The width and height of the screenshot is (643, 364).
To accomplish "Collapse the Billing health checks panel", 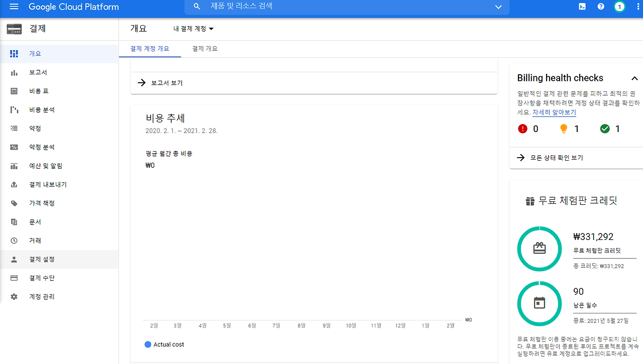I will (x=634, y=78).
